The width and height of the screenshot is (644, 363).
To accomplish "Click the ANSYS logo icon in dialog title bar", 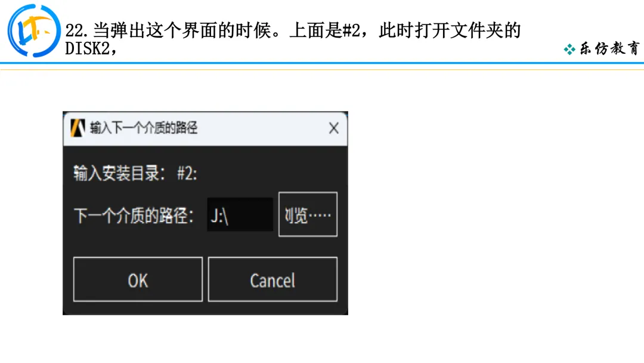I will click(78, 128).
